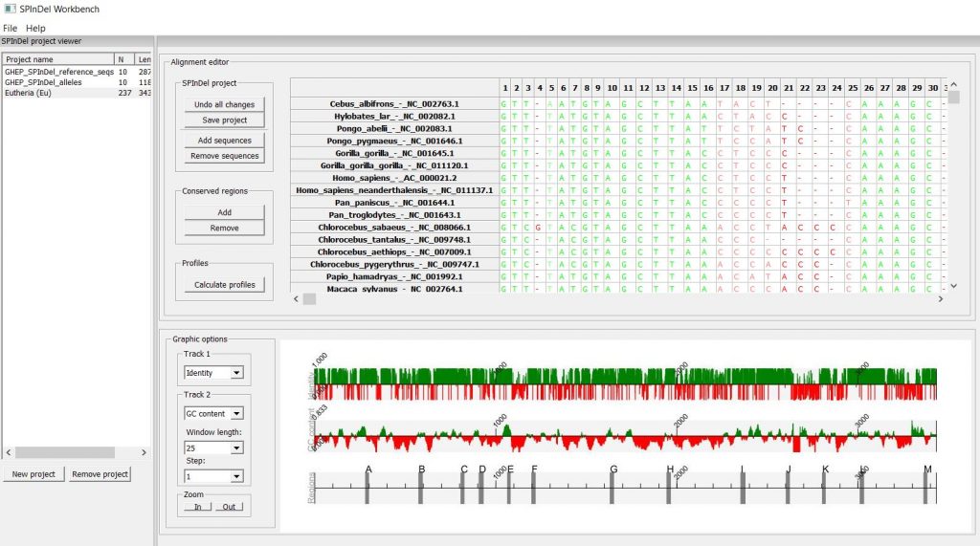980x546 pixels.
Task: Select project Eutheria (Eu)
Action: (77, 93)
